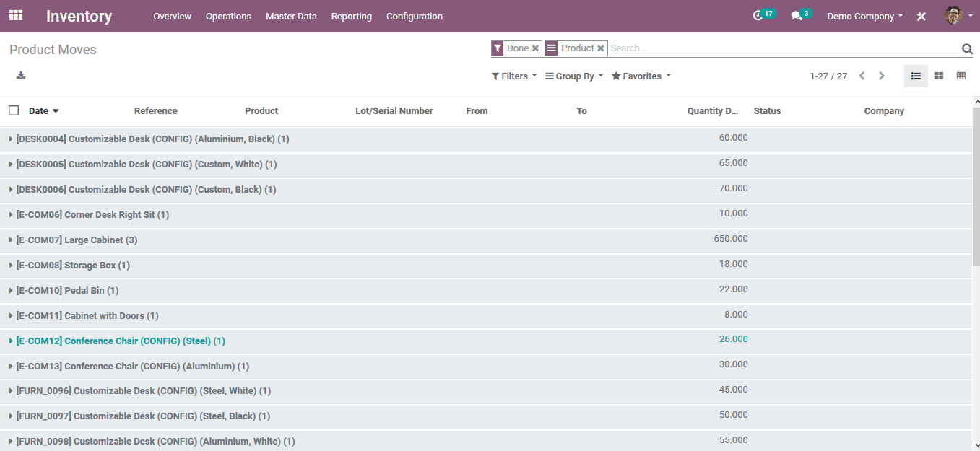
Task: Go to previous page arrow
Action: tap(862, 76)
